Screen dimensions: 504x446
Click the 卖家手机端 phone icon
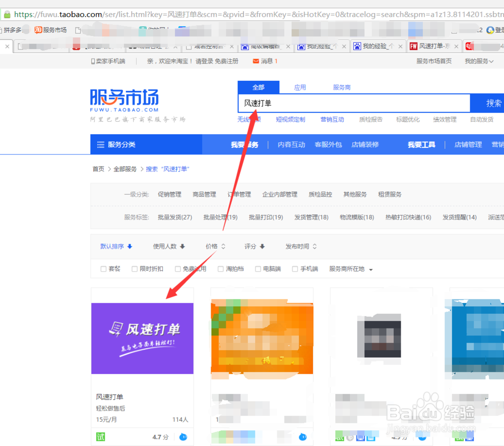(93, 61)
